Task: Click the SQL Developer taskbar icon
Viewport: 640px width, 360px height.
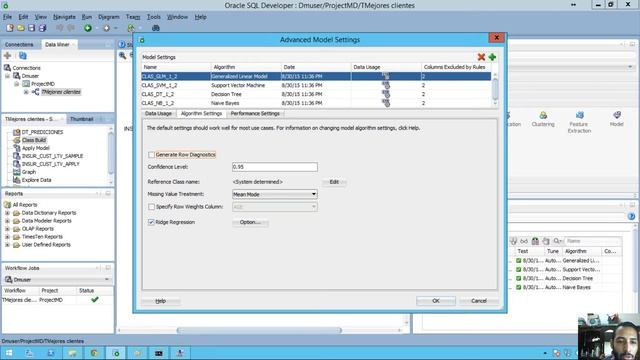Action: pyautogui.click(x=116, y=353)
